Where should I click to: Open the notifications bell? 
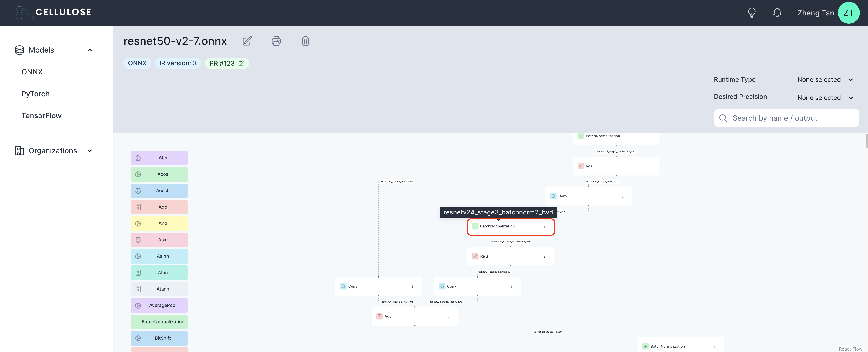777,13
